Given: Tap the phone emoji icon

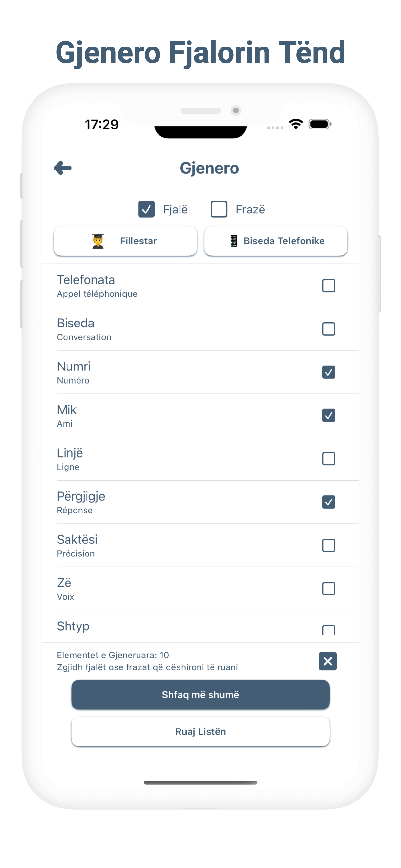Looking at the screenshot, I should tap(233, 241).
